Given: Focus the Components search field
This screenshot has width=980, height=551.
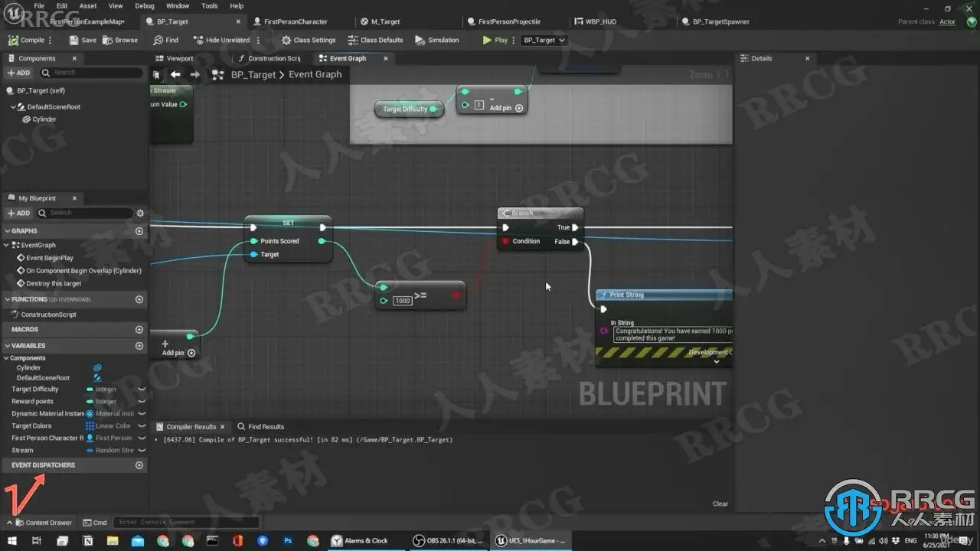Looking at the screenshot, I should tap(90, 73).
